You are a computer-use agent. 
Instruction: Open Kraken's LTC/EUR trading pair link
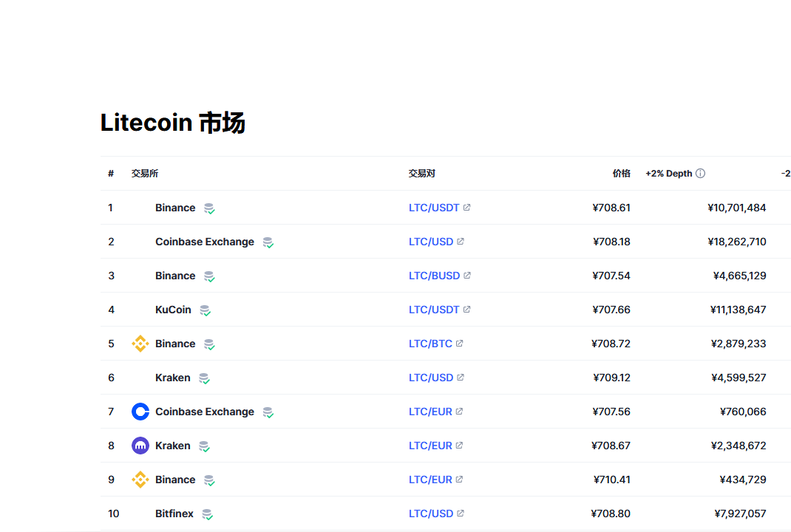(x=430, y=446)
